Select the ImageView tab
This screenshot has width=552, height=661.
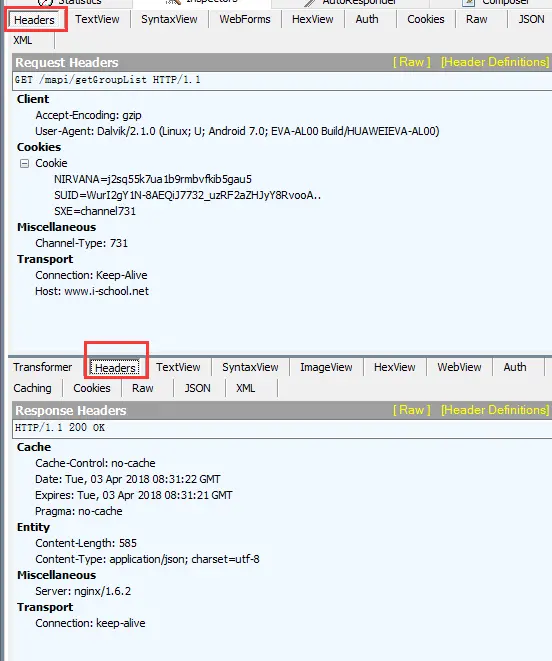326,367
